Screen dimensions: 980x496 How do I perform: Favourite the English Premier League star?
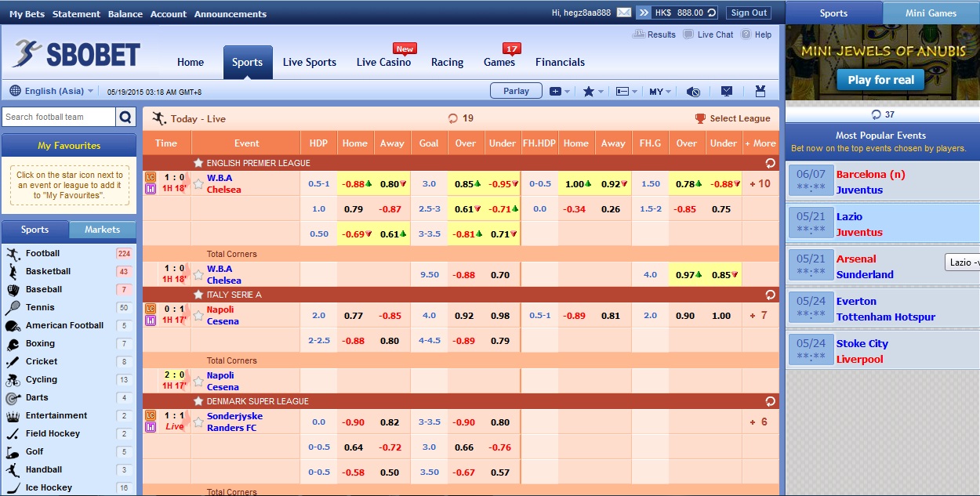click(x=198, y=163)
